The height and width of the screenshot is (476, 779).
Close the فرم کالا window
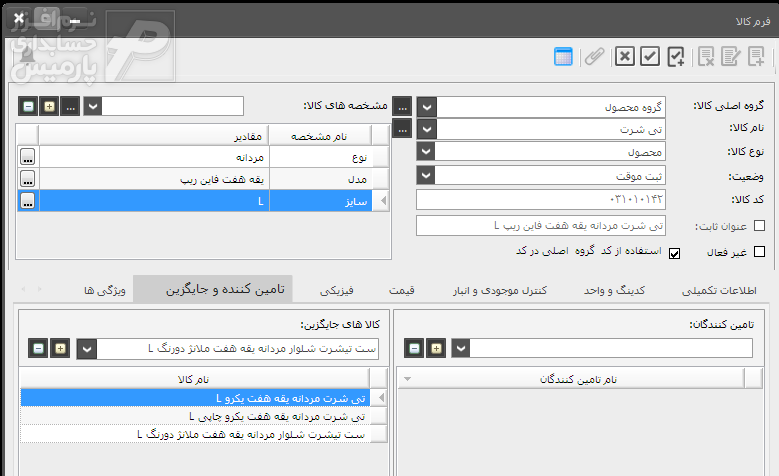(18, 19)
